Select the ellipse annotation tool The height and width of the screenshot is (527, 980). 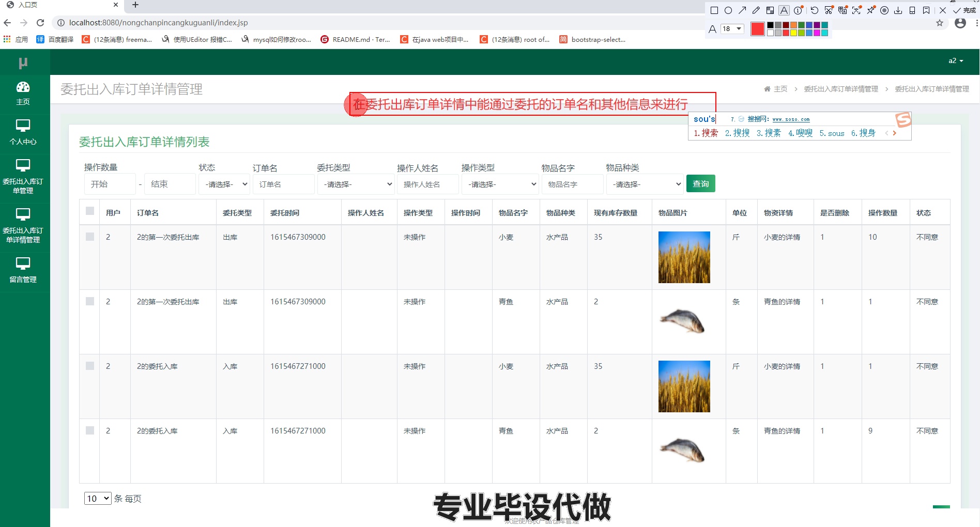point(728,10)
